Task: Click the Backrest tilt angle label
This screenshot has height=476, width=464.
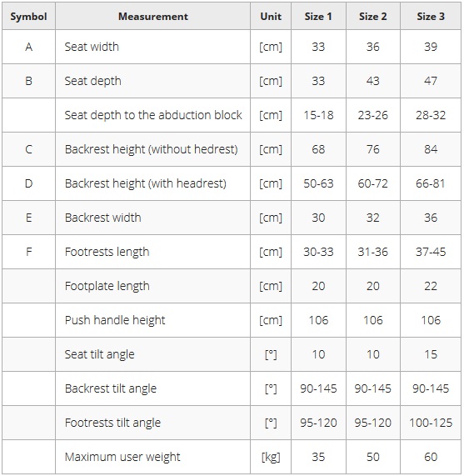Action: [x=111, y=388]
